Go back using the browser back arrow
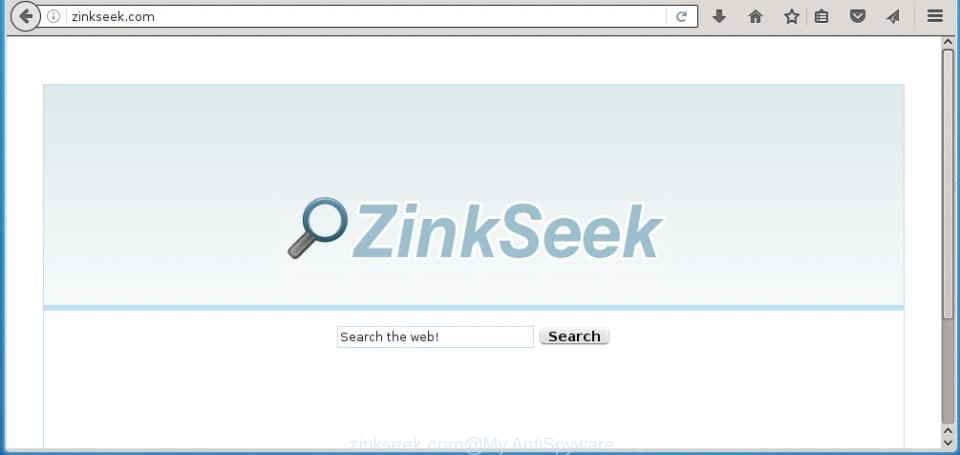 [26, 17]
